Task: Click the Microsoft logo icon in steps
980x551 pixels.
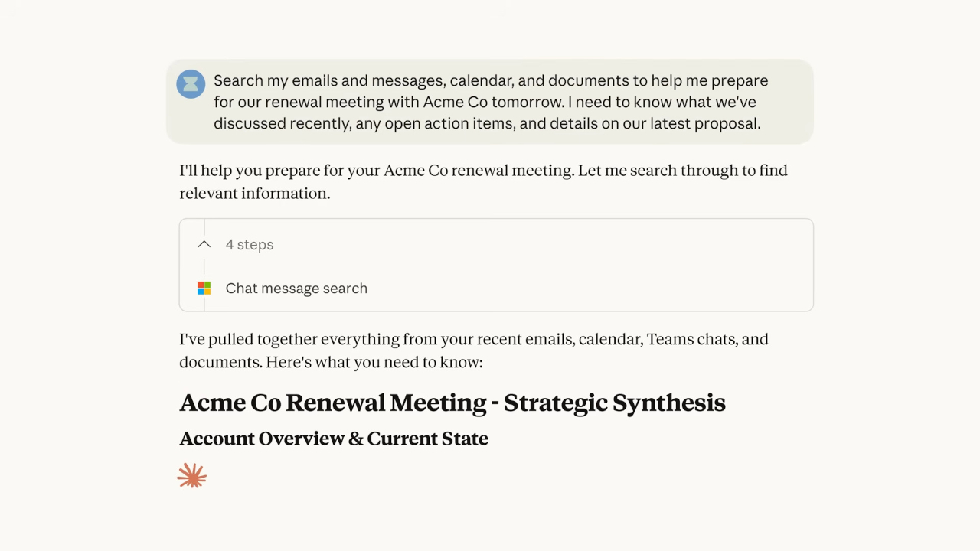Action: 204,289
